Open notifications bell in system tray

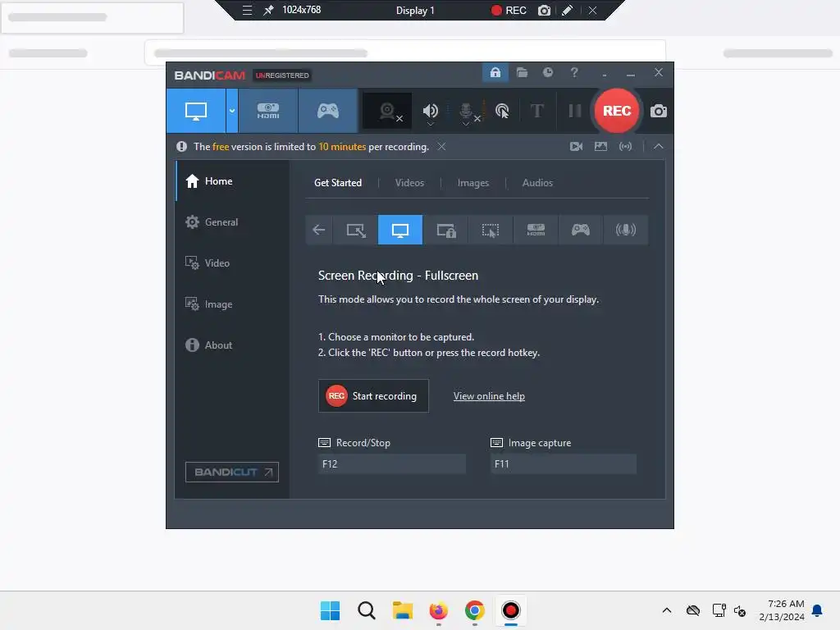(x=818, y=610)
